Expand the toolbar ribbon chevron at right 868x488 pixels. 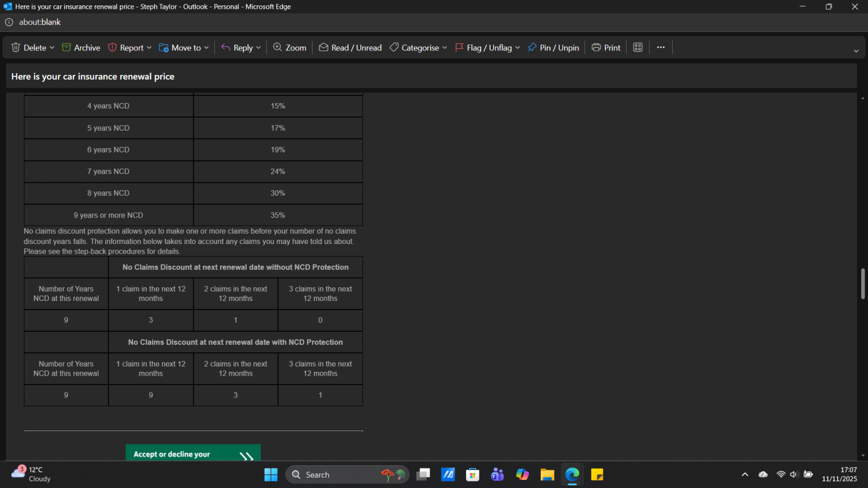click(x=856, y=51)
